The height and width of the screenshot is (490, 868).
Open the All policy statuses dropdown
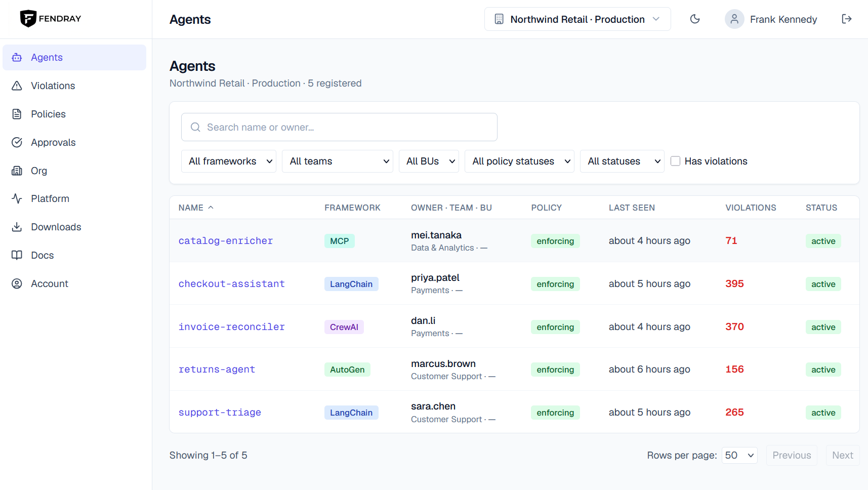(x=519, y=161)
